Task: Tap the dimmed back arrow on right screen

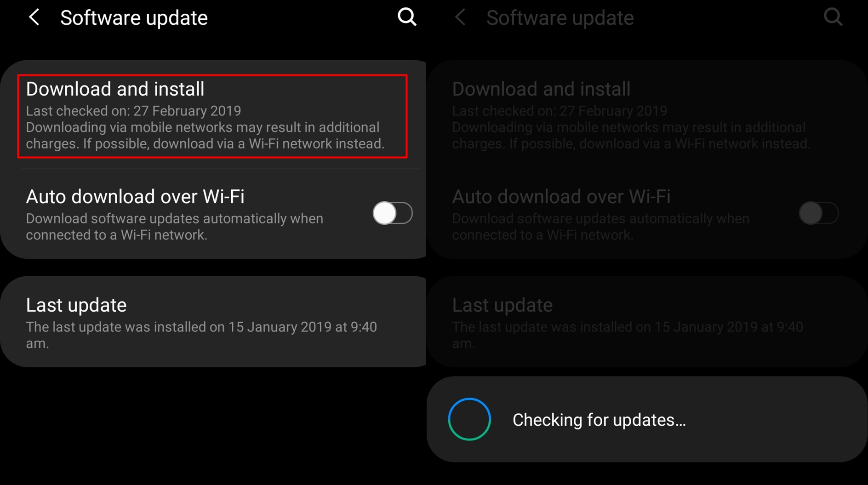Action: pos(460,17)
